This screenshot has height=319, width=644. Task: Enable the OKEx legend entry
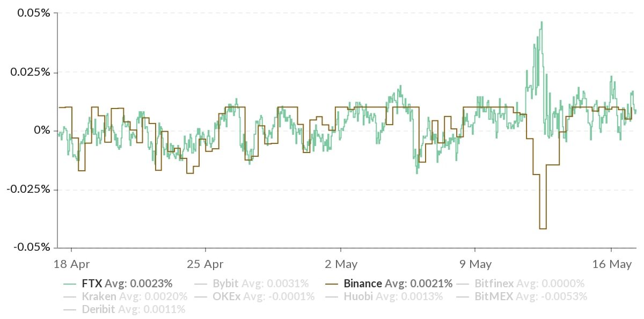click(x=264, y=296)
